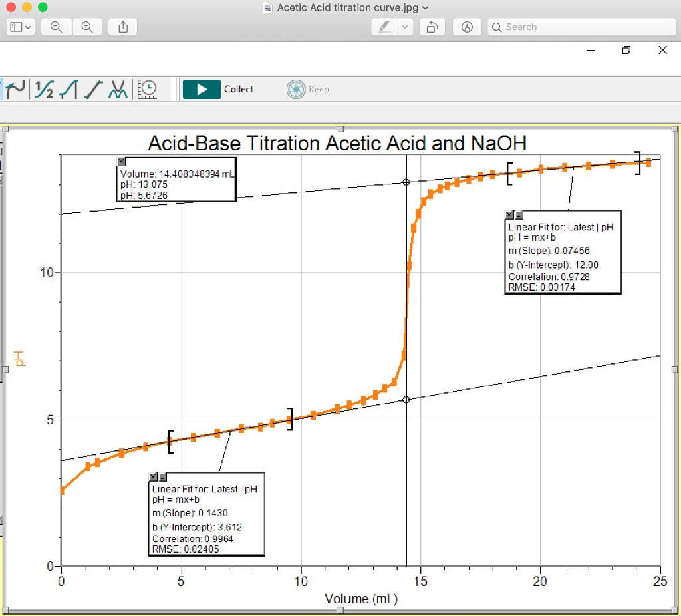Close the Volume 14.408 annotation box

(121, 161)
